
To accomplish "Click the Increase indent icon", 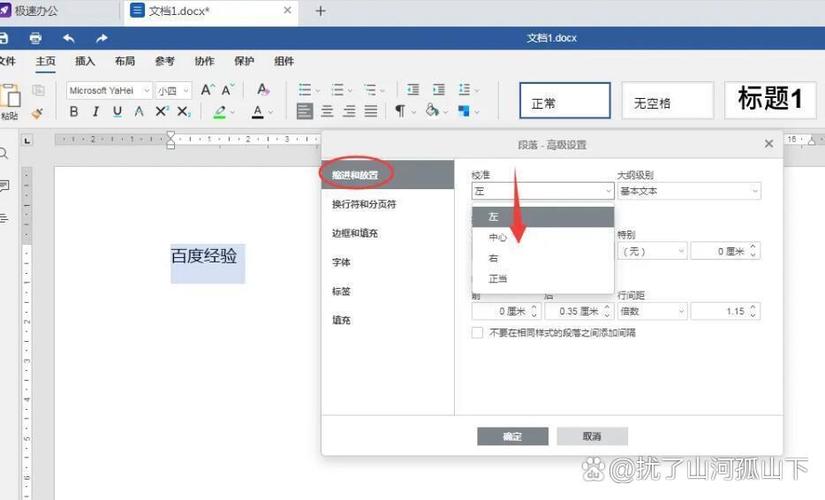I will [439, 89].
